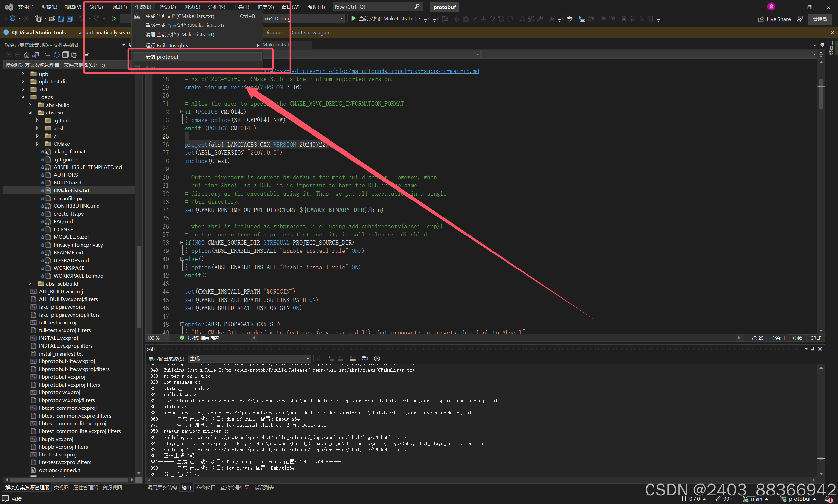Toggle word wrap icon in output pane

coord(365,359)
